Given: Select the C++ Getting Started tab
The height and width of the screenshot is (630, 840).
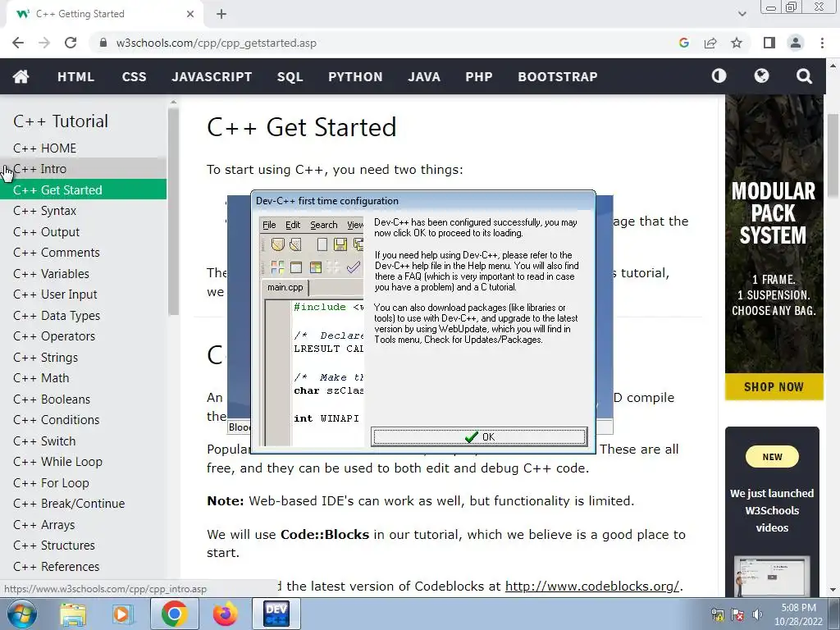Looking at the screenshot, I should 104,14.
